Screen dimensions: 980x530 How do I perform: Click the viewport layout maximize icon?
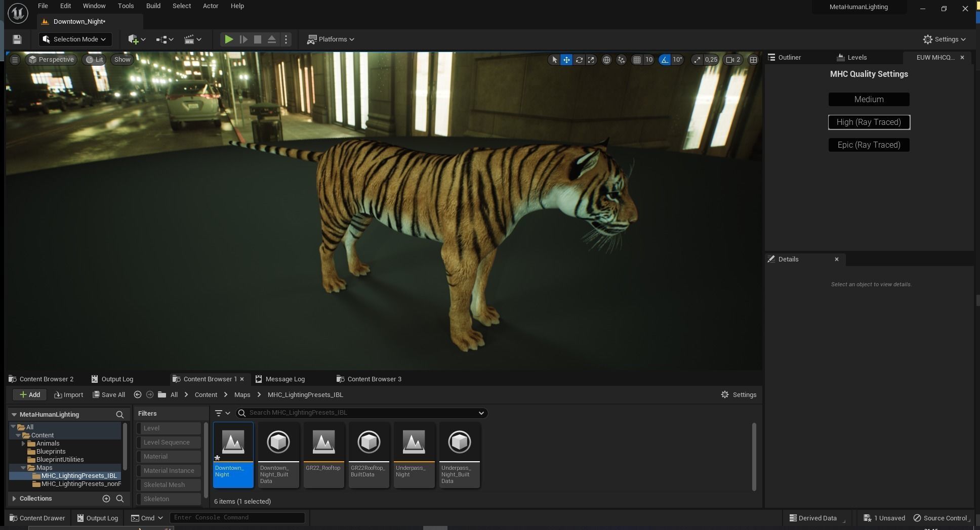coord(753,60)
